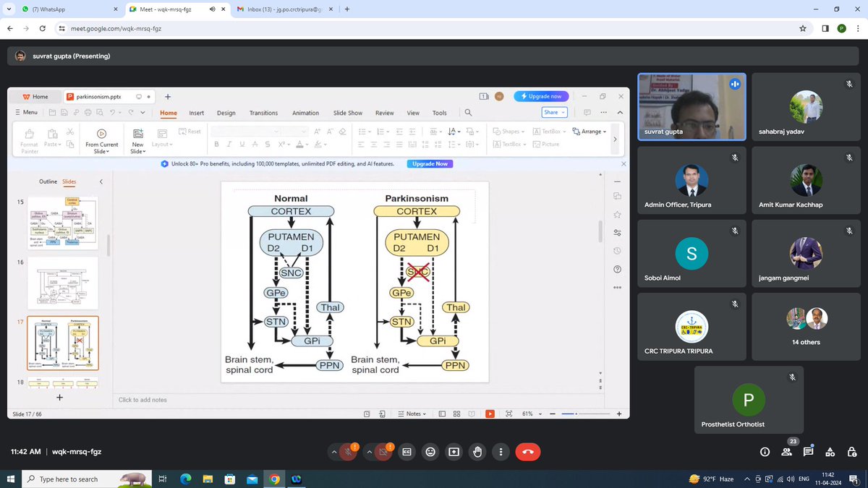Image resolution: width=868 pixels, height=488 pixels.
Task: Open the Arrange dropdown
Action: pos(590,132)
